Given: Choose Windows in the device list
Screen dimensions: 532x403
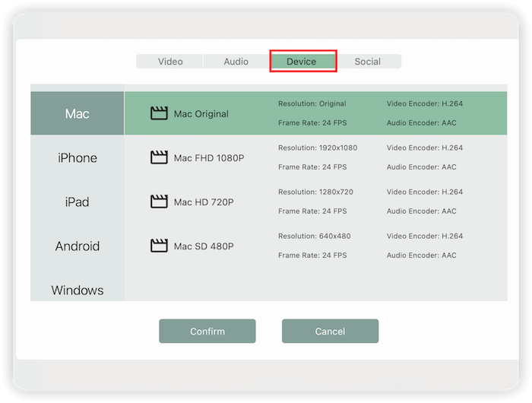Looking at the screenshot, I should click(78, 290).
